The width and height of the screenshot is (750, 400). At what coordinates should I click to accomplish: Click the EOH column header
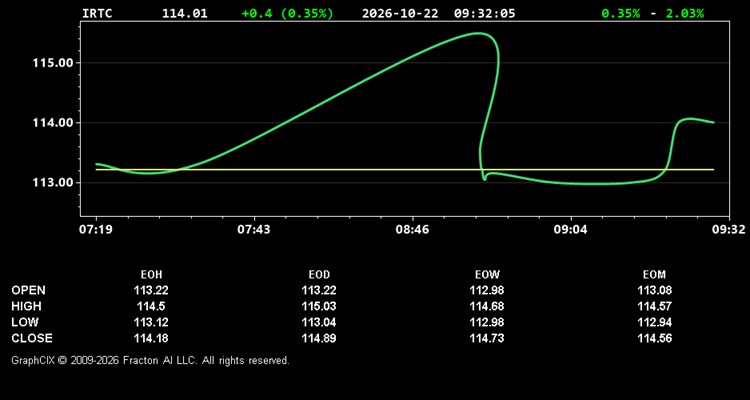click(x=151, y=275)
